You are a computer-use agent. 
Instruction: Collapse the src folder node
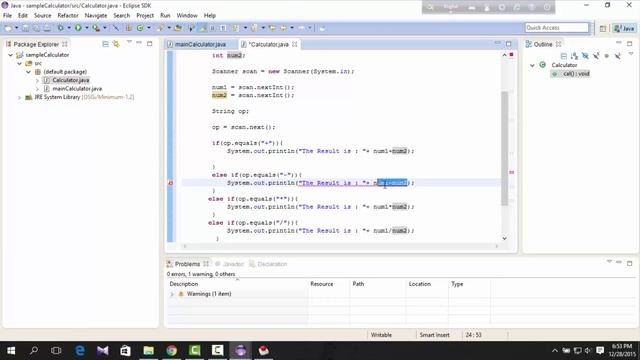[19, 63]
